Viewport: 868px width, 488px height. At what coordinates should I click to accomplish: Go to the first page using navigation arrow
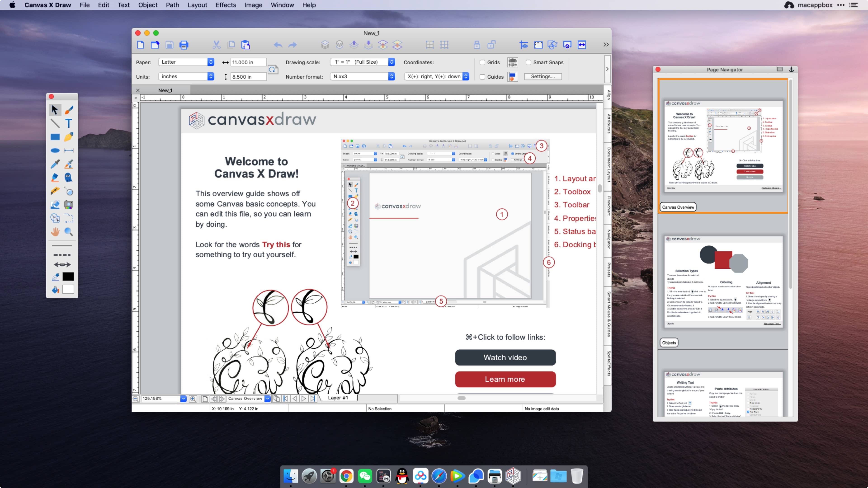click(x=286, y=398)
